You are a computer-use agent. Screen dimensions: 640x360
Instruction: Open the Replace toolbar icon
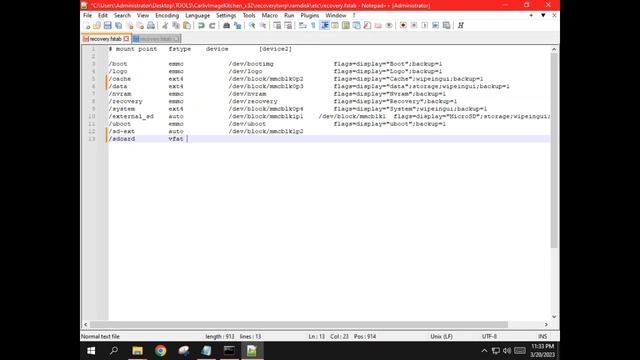coord(237,25)
